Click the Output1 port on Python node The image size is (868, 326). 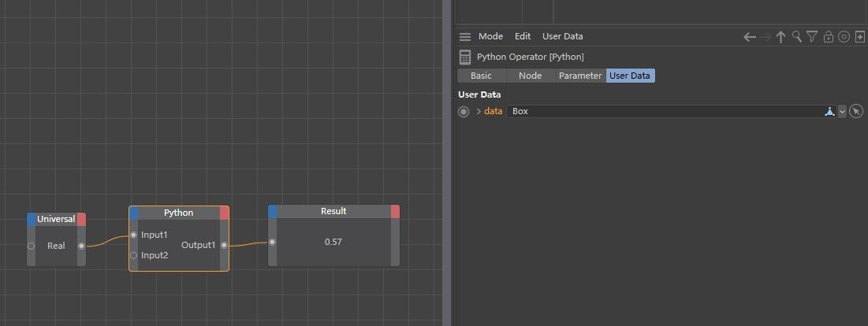tap(224, 246)
